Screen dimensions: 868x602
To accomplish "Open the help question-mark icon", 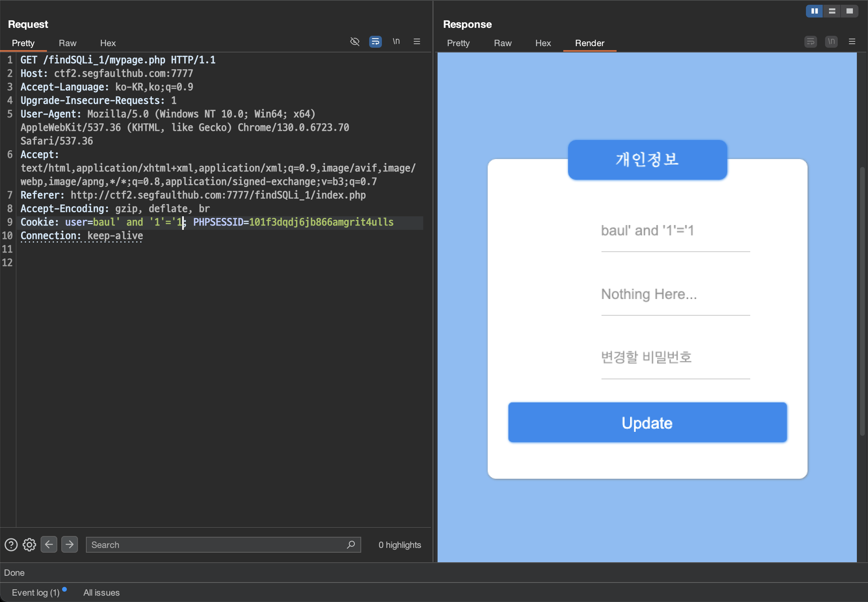I will pyautogui.click(x=11, y=545).
